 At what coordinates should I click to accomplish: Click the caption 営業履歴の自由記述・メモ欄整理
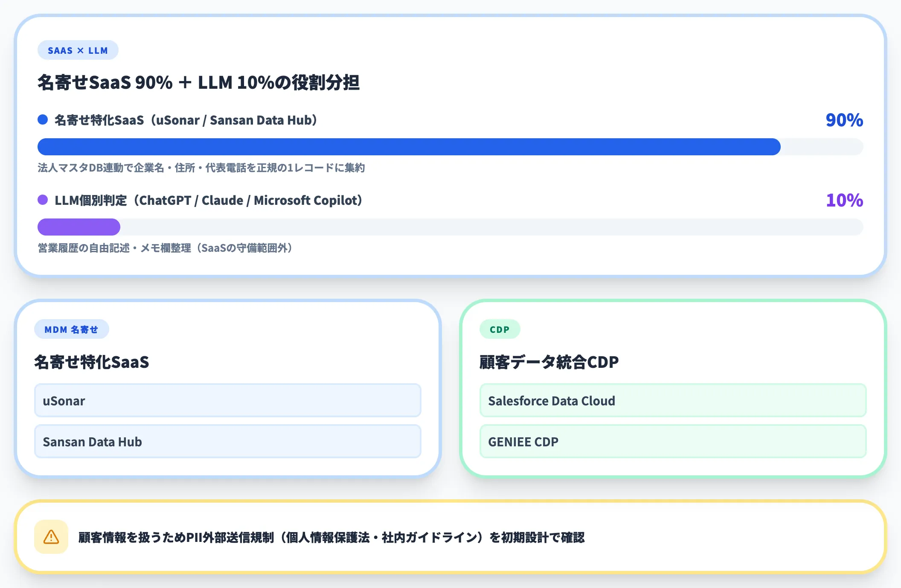tap(165, 248)
